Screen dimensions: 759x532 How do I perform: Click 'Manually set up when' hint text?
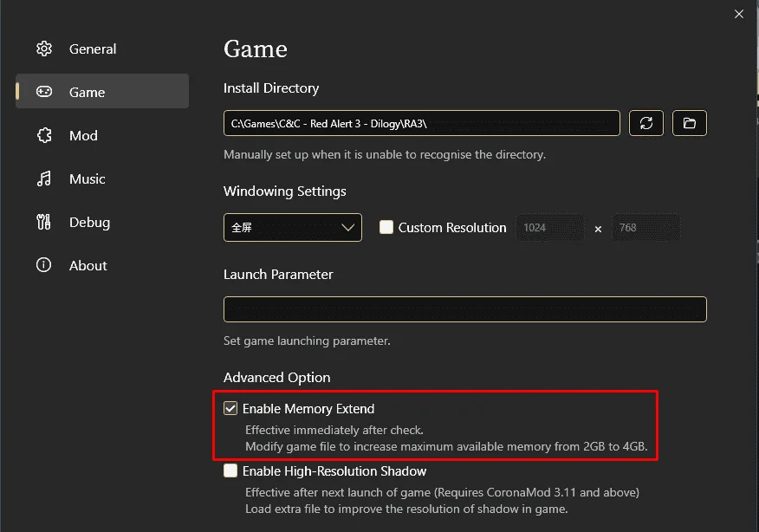[x=385, y=154]
